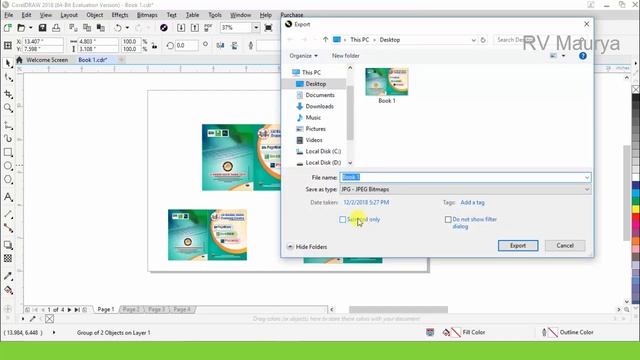Screen dimensions: 640x360
Task: Open the Save as type dropdown
Action: [x=587, y=189]
